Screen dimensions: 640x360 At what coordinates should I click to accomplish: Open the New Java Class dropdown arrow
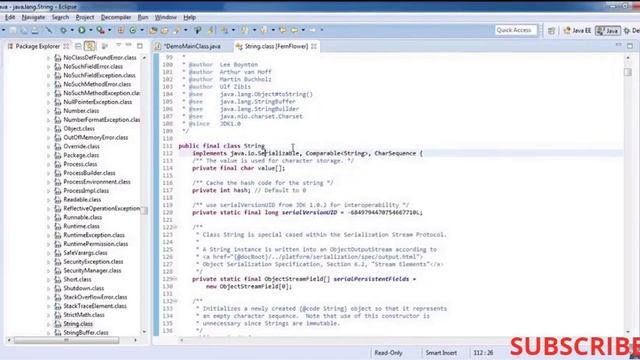coord(142,30)
